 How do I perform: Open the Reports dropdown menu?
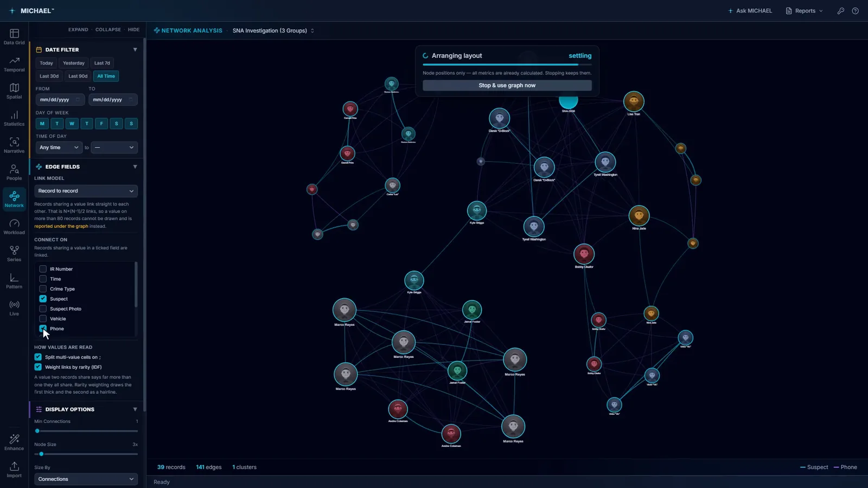pos(805,11)
